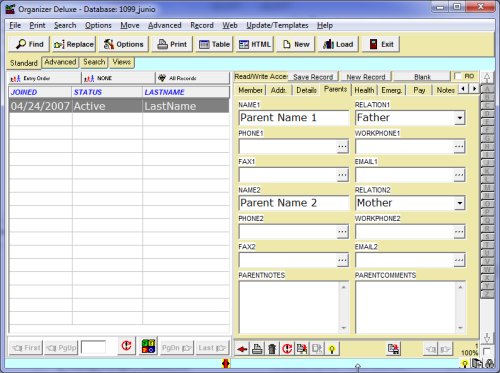Toggle the RO read-only checkbox
500x373 pixels.
tap(458, 76)
